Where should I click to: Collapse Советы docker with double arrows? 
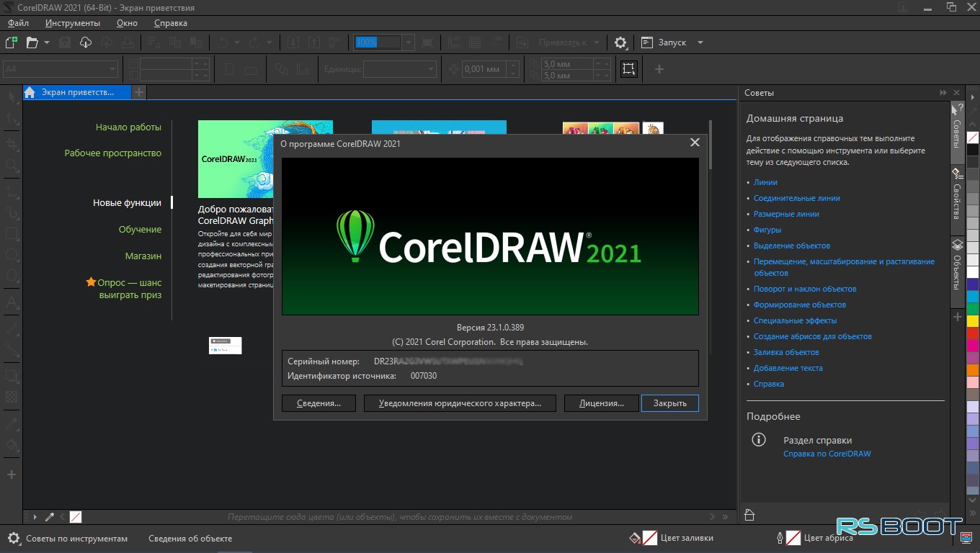point(943,93)
